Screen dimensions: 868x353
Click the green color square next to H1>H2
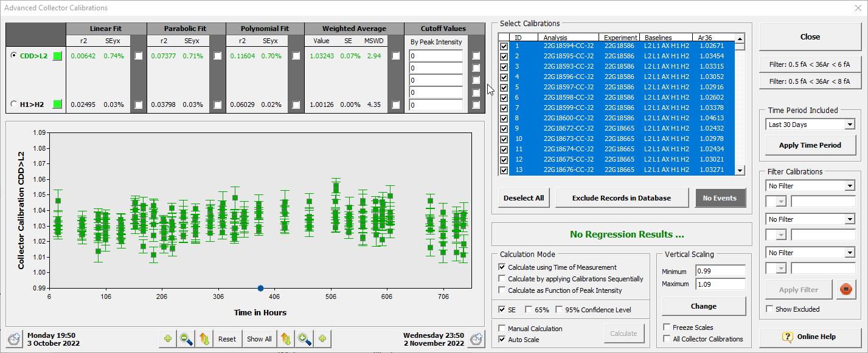57,105
